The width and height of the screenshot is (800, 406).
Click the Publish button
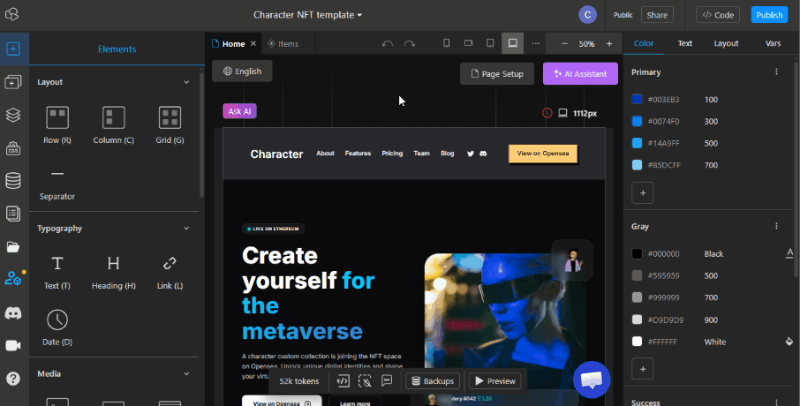[x=769, y=15]
